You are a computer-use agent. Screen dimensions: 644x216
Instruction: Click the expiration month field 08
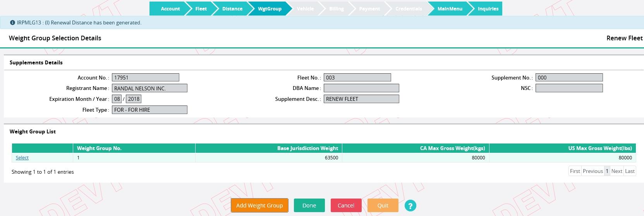[x=117, y=99]
